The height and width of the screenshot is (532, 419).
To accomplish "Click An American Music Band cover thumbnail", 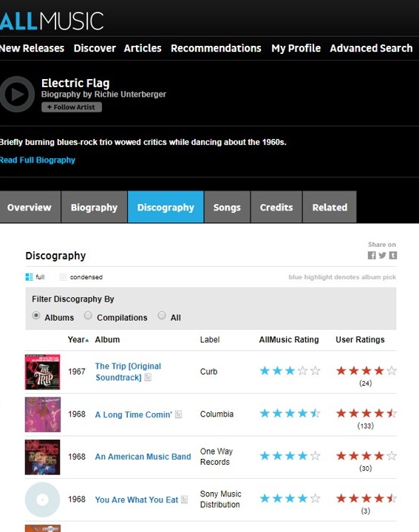I will tap(42, 457).
